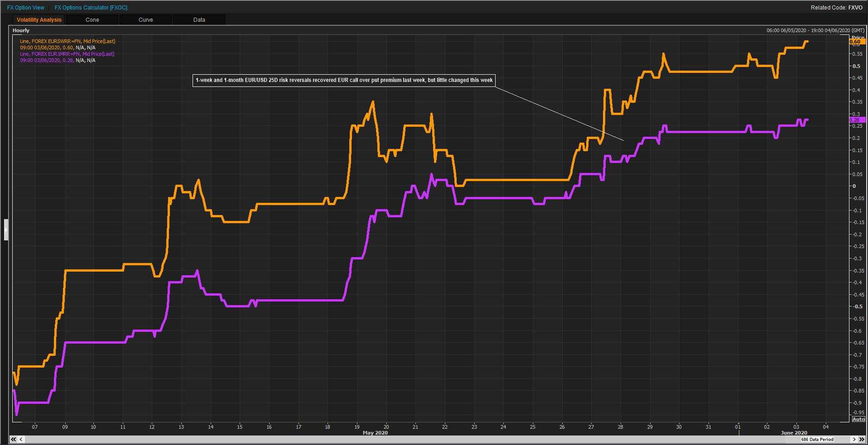The height and width of the screenshot is (445, 868).
Task: Click the 28 date axis label
Action: pos(620,426)
